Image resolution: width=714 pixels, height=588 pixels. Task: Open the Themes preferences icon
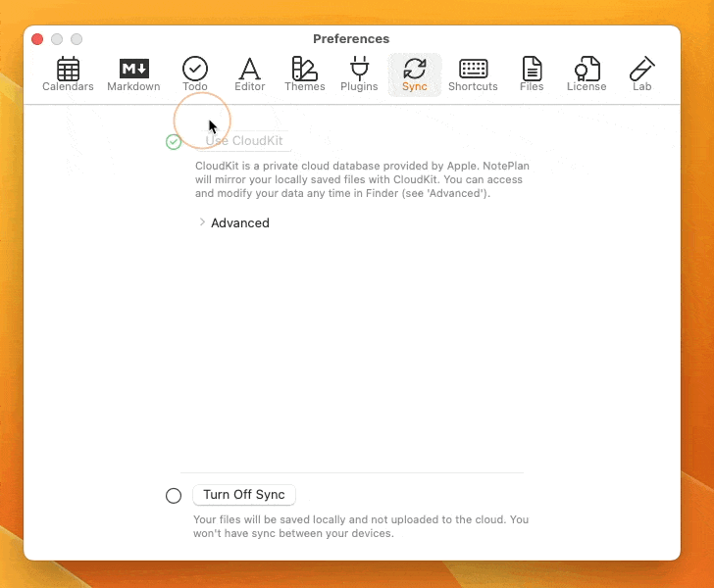tap(304, 69)
